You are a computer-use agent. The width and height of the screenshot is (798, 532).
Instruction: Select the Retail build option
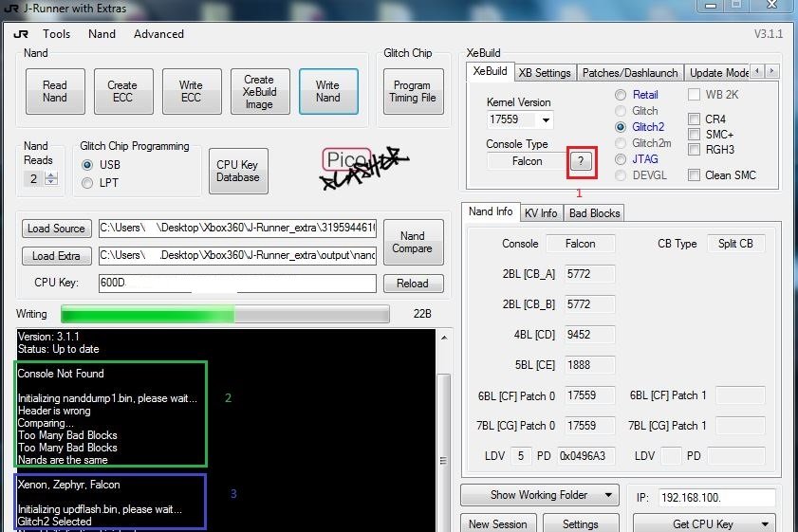pos(637,95)
